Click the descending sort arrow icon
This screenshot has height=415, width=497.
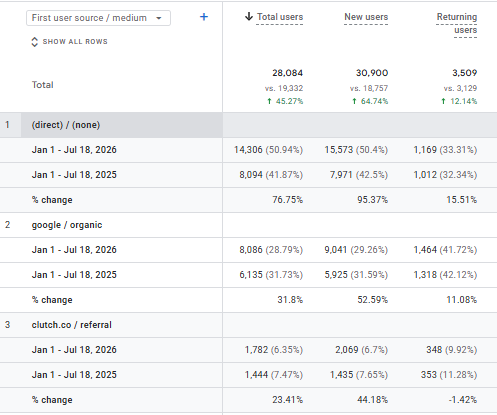[x=249, y=16]
